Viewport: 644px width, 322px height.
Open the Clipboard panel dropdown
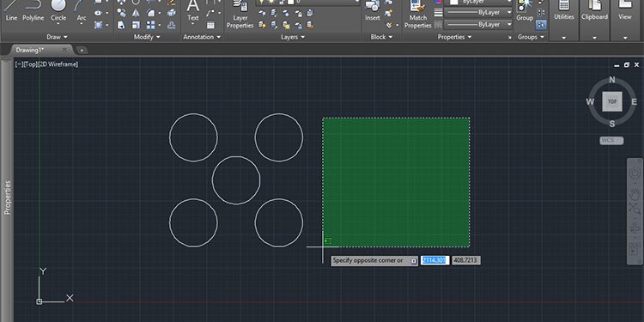click(x=594, y=38)
